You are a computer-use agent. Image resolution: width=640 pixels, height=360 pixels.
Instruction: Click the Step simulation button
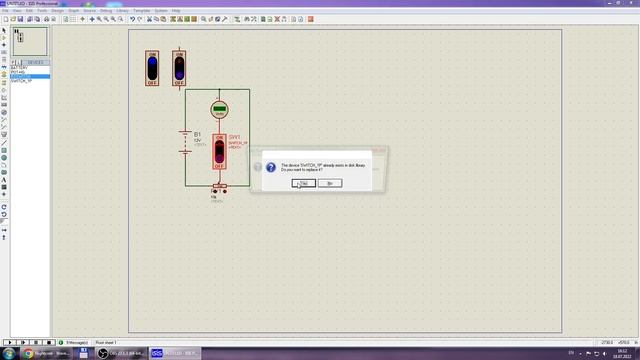[x=23, y=342]
